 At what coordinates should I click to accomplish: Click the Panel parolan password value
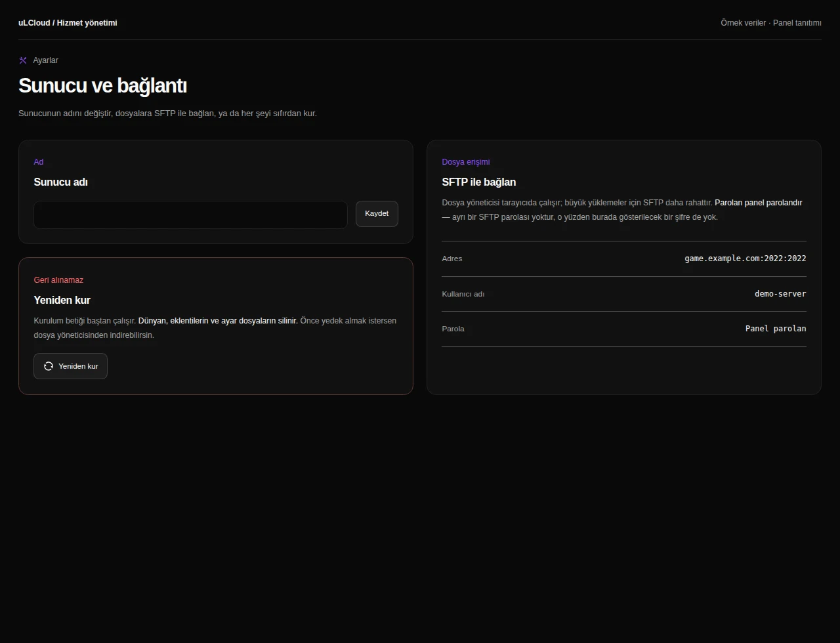click(x=776, y=329)
